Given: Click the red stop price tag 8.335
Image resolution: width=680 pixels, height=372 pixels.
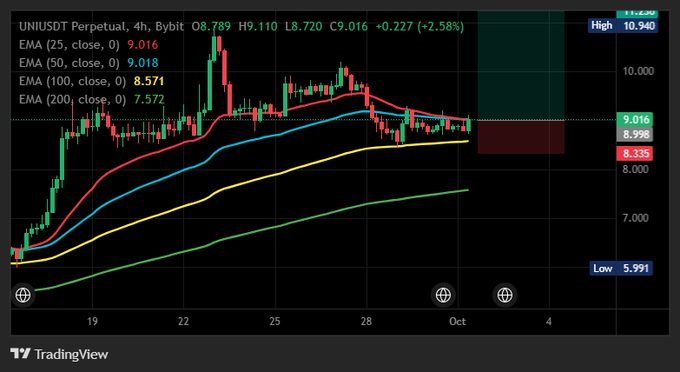Looking at the screenshot, I should coord(634,153).
